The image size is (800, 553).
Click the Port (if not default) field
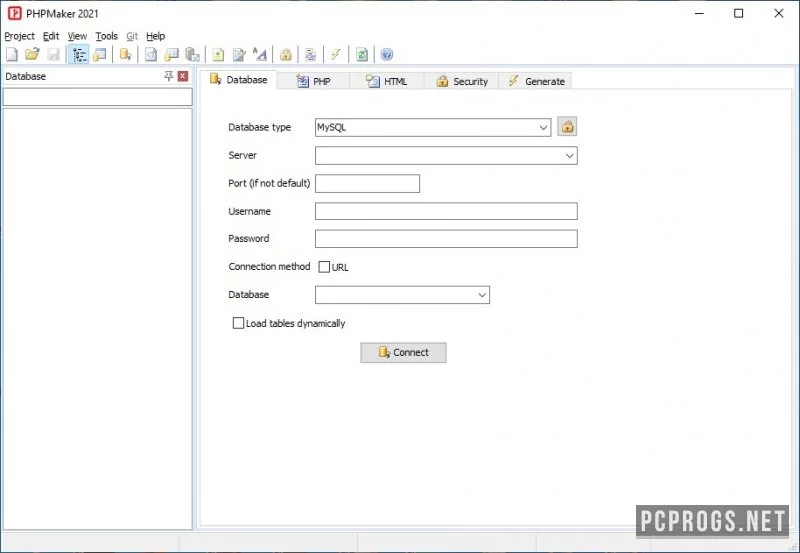[367, 184]
